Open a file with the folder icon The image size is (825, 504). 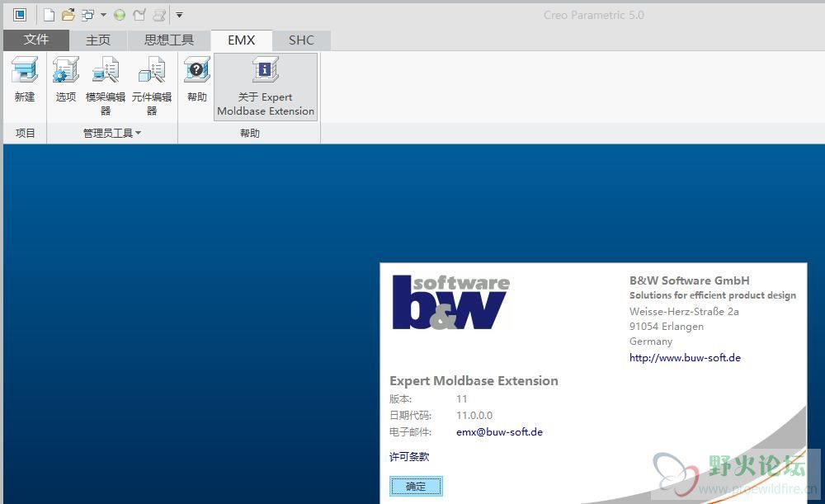[68, 15]
